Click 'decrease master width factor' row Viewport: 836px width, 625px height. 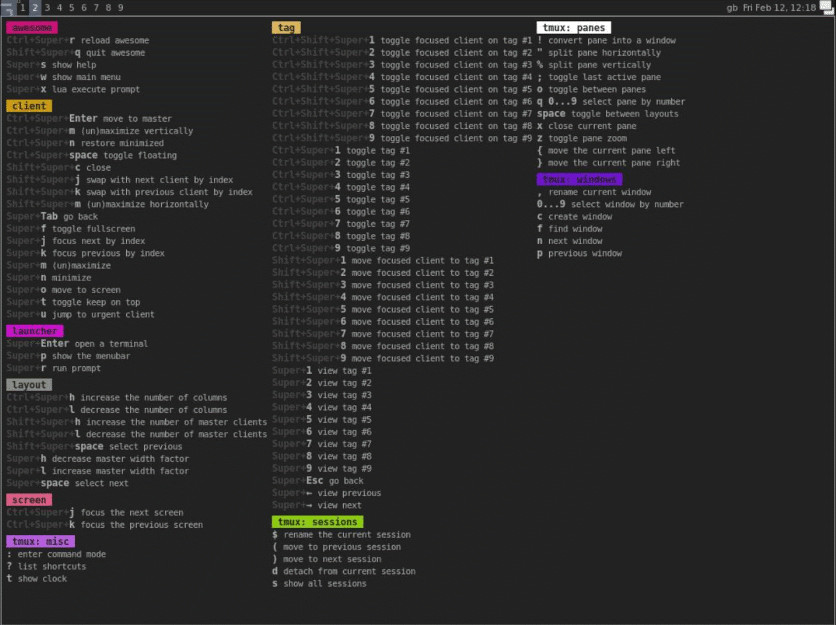pyautogui.click(x=98, y=459)
